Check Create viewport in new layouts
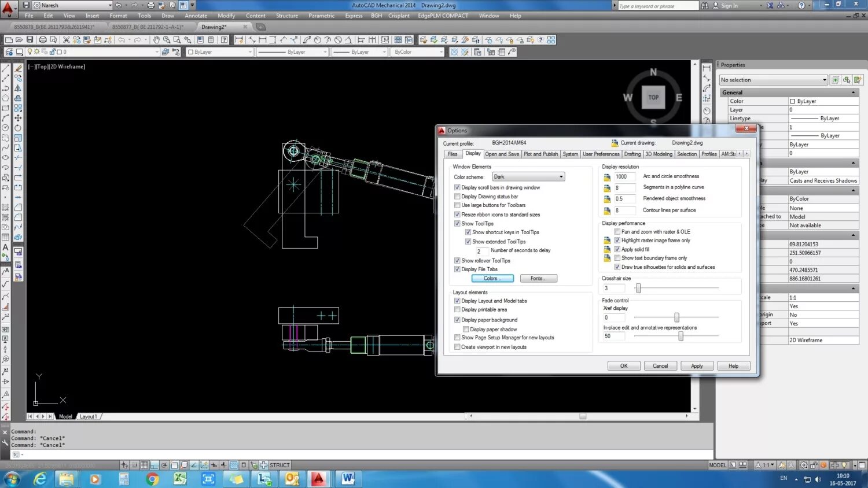 [457, 347]
